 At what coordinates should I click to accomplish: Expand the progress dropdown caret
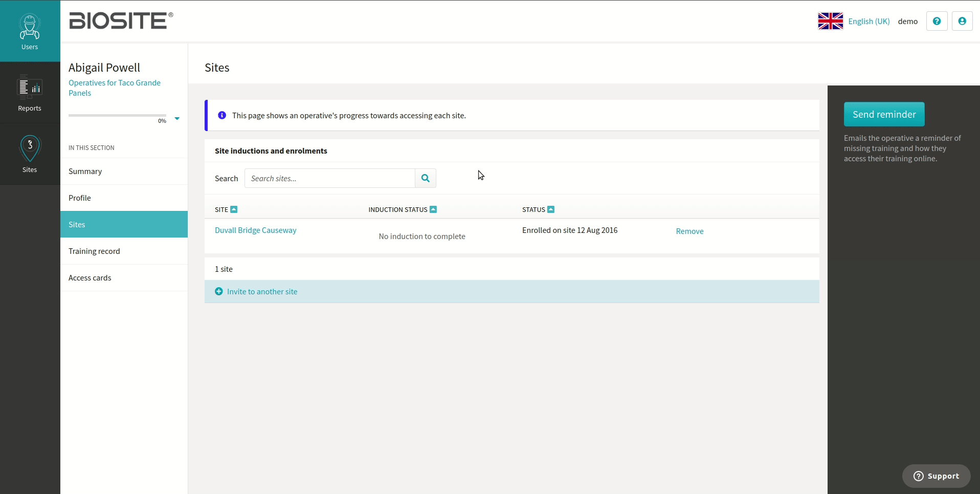coord(177,118)
